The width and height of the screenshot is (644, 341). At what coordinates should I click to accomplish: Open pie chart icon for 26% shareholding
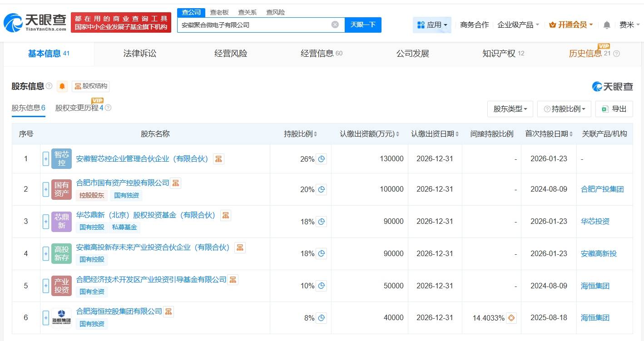[x=321, y=159]
